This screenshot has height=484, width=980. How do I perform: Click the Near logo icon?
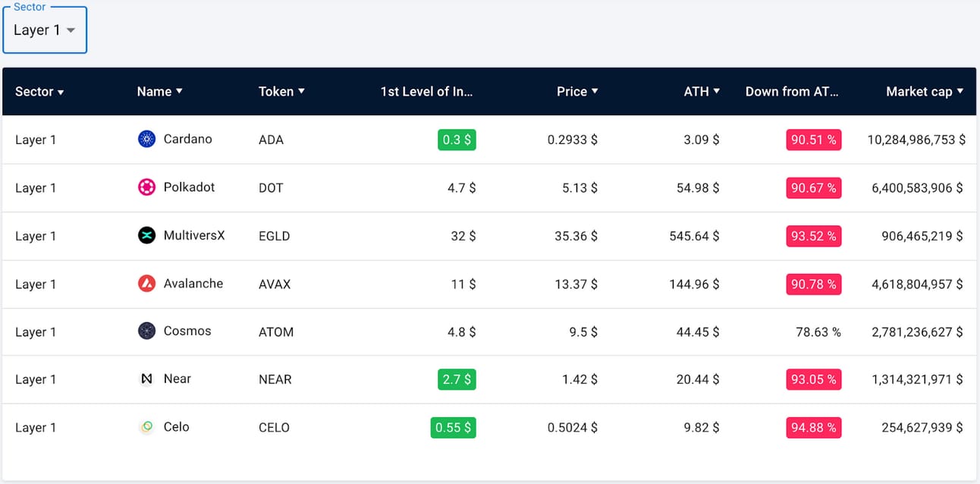click(146, 379)
